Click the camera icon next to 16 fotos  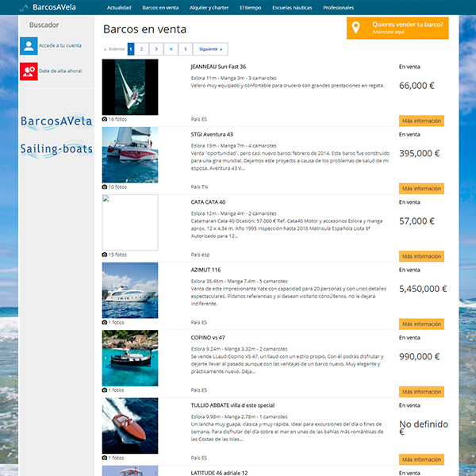(x=105, y=119)
